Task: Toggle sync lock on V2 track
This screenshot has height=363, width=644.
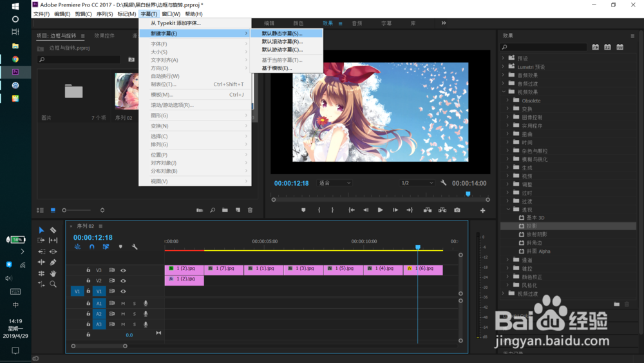Action: tap(111, 280)
